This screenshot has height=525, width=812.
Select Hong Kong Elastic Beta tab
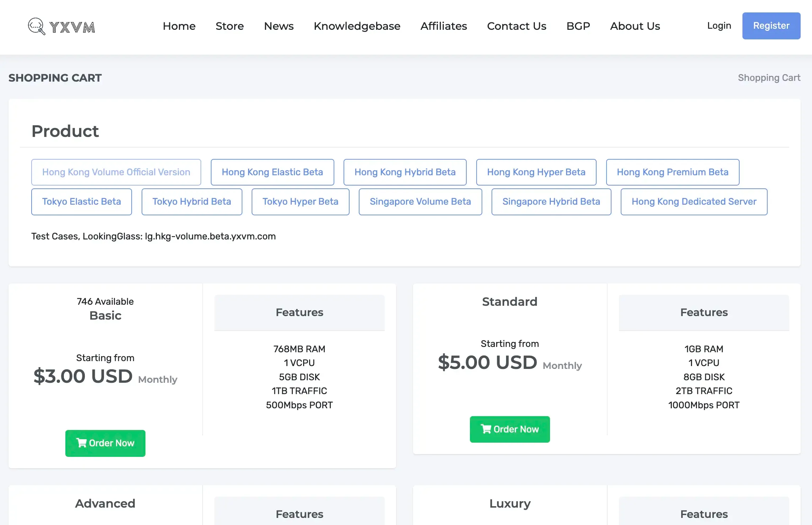click(x=272, y=172)
